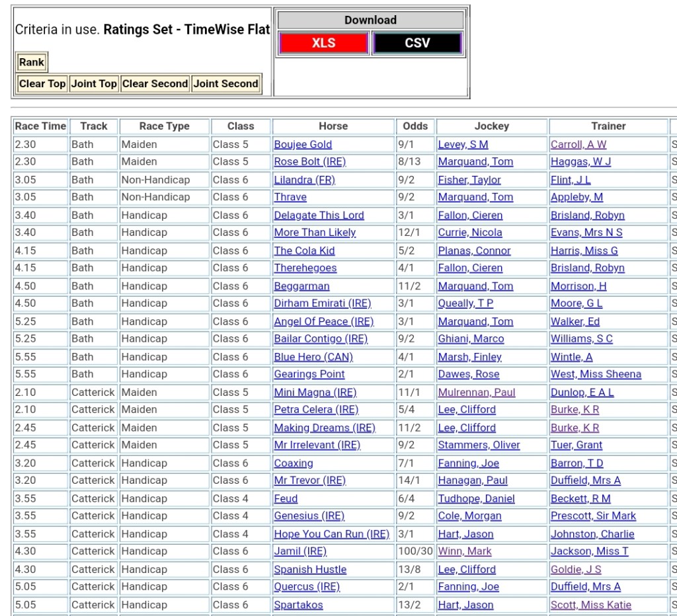Select the Joint Second filter
Screen dimensions: 677x616
(x=225, y=84)
